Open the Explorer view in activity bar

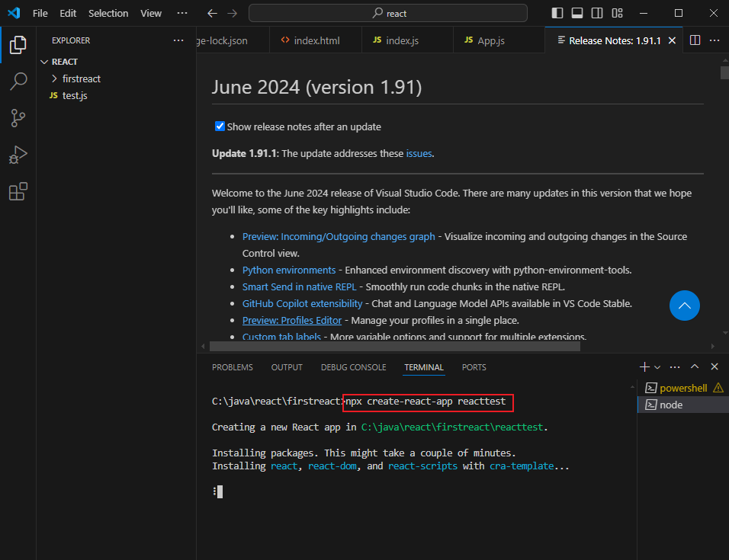tap(18, 45)
